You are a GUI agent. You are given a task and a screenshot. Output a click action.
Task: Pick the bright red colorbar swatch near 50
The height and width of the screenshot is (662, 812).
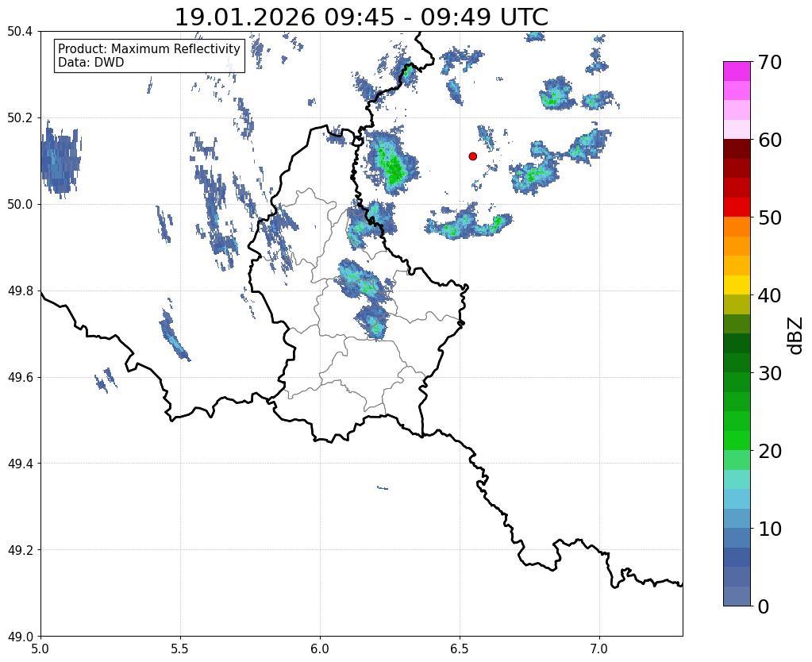[737, 207]
